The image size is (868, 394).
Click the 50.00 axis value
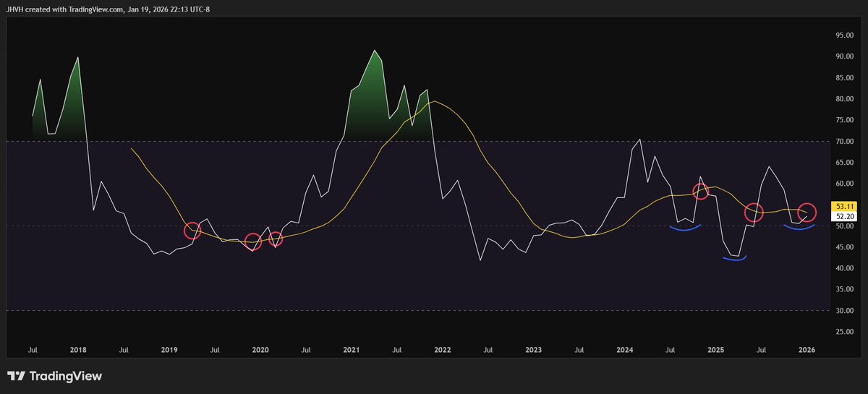tap(845, 226)
